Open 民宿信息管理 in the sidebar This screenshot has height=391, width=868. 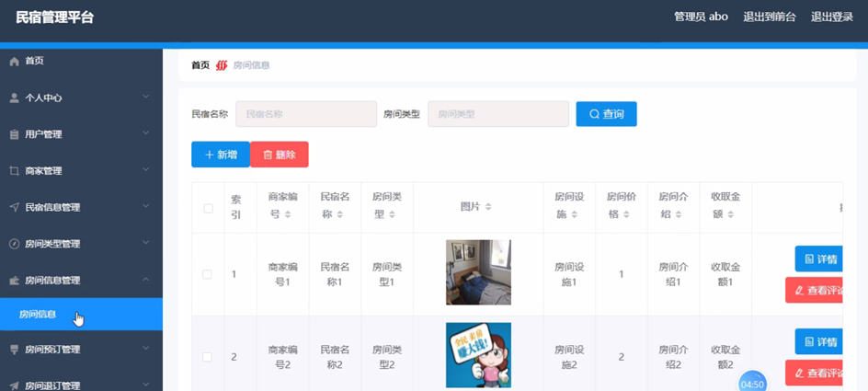click(x=81, y=208)
